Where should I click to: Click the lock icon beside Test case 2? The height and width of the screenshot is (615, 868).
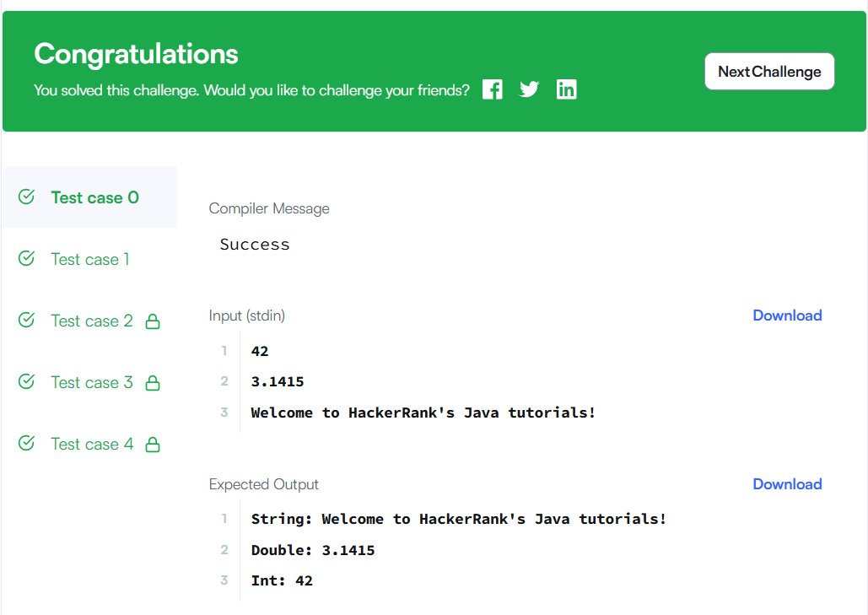(x=153, y=321)
